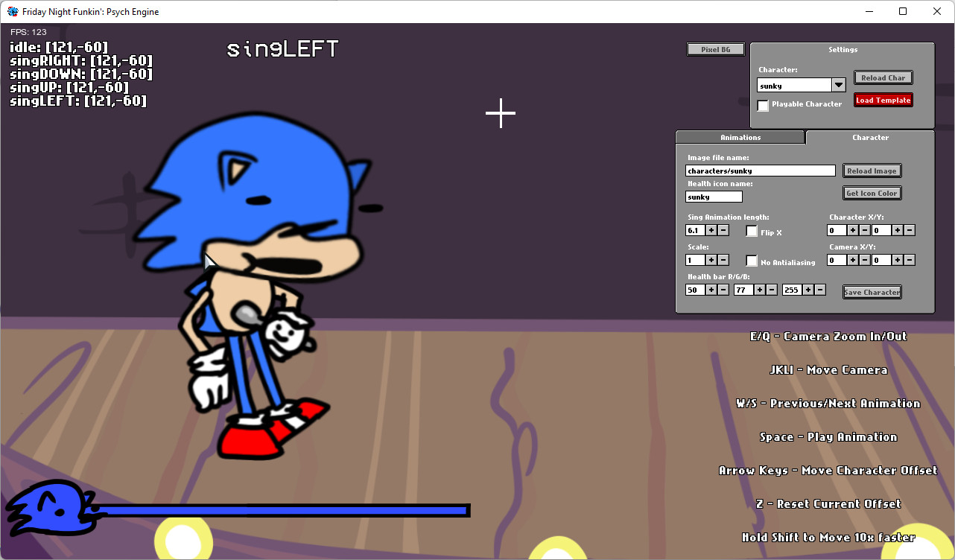Click the Health bar Green value field showing 77

coord(743,290)
